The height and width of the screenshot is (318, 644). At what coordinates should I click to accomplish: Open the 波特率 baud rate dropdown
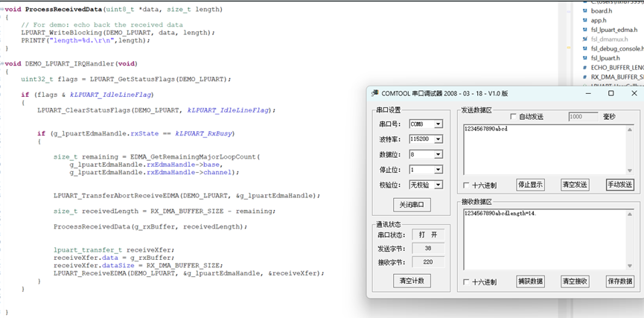[x=439, y=139]
